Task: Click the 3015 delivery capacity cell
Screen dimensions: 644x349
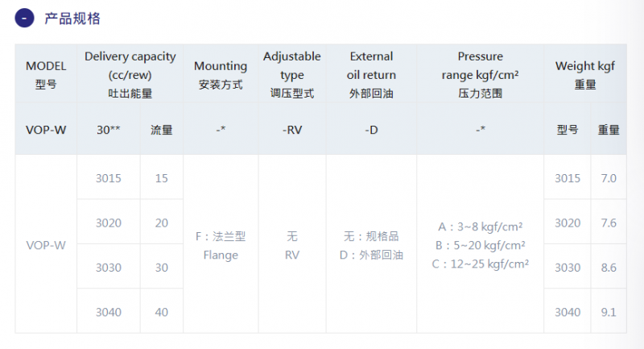Action: [x=109, y=178]
